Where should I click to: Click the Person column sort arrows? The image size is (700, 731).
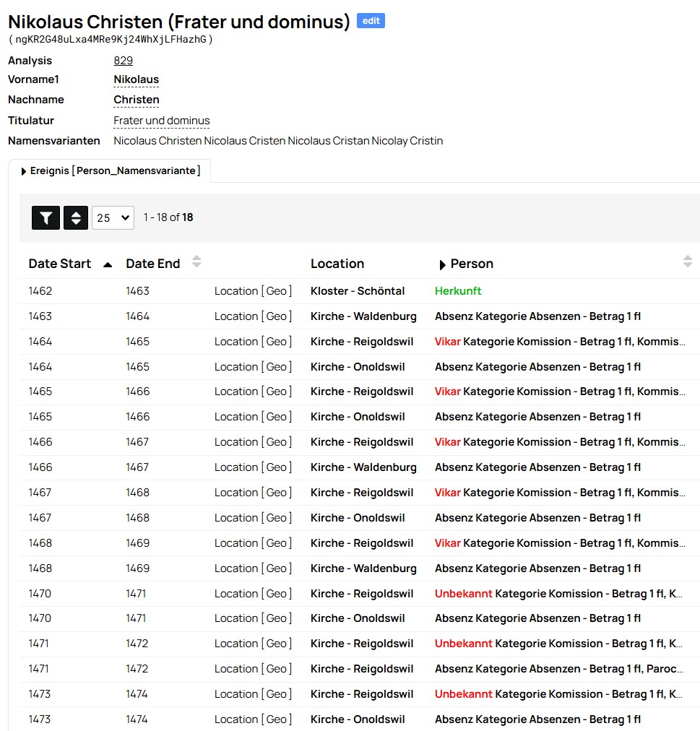coord(688,261)
